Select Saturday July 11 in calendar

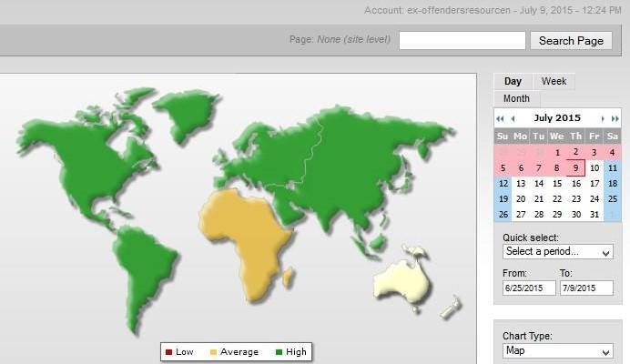pos(613,168)
